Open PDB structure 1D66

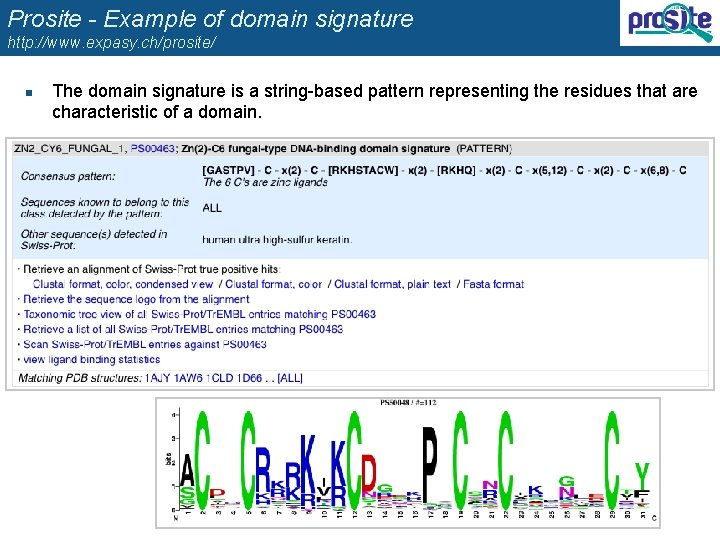[249, 378]
